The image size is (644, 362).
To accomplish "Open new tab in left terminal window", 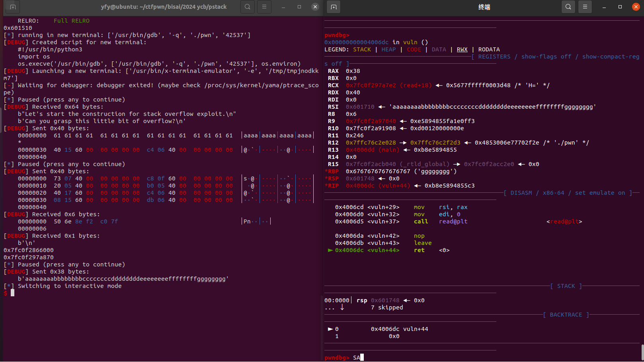I will 13,7.
